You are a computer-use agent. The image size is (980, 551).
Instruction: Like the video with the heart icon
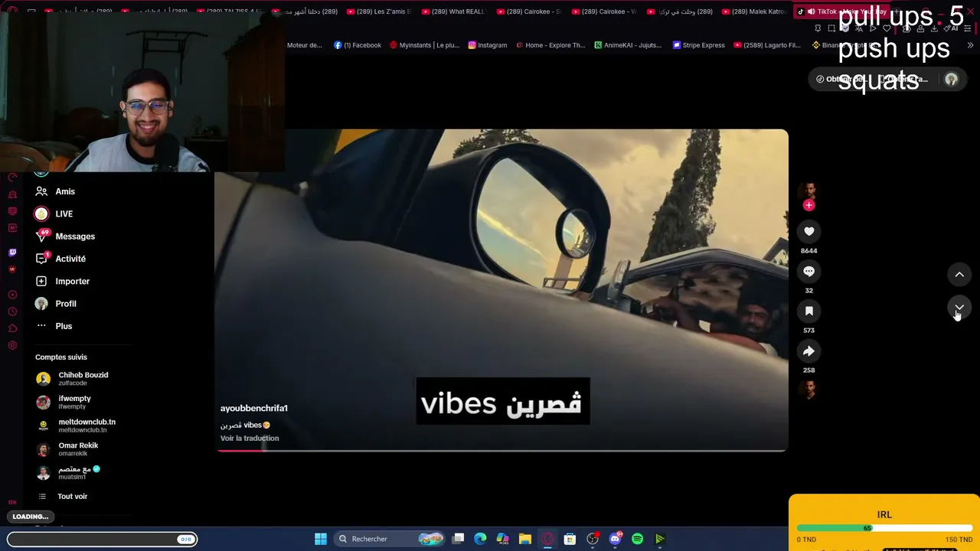point(808,231)
